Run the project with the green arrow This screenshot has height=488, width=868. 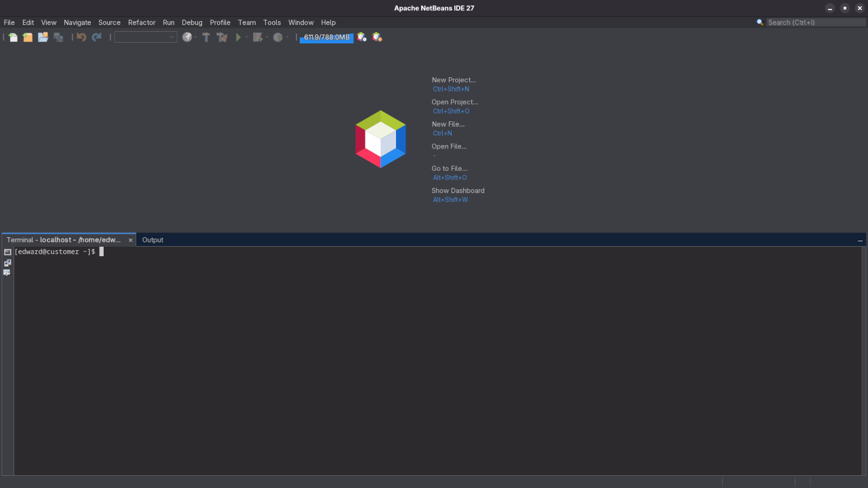tap(239, 37)
